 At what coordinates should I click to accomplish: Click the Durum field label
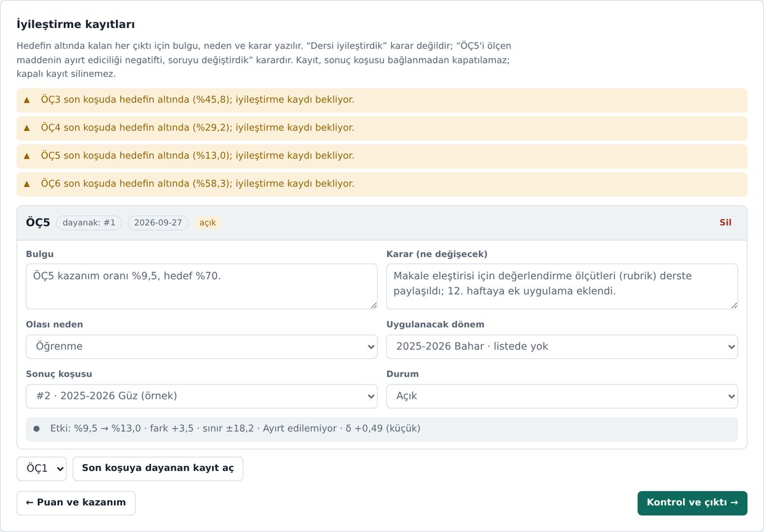pos(402,374)
